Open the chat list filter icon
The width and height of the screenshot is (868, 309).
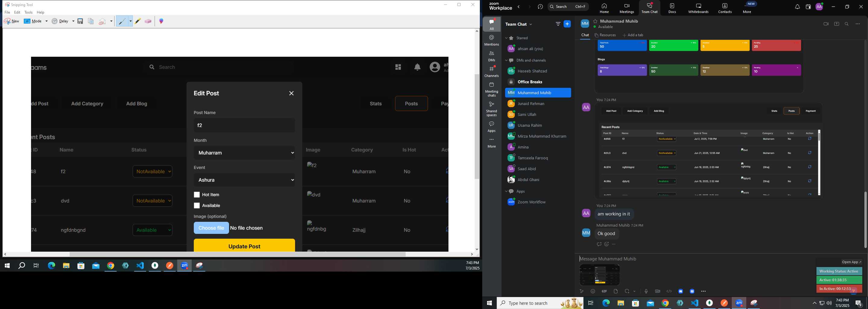(x=558, y=24)
